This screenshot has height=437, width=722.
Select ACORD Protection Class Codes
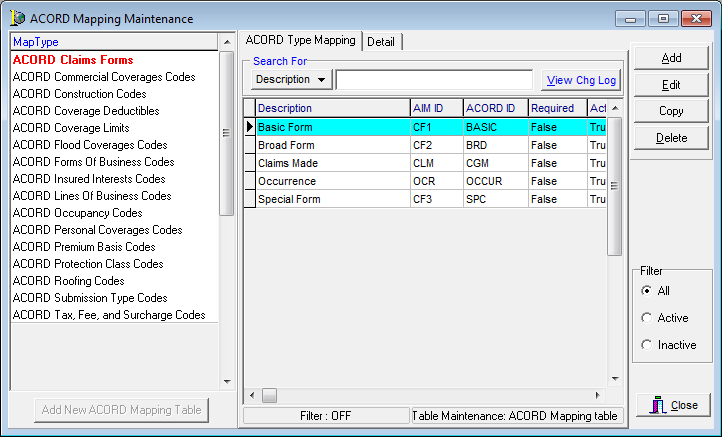(114, 264)
